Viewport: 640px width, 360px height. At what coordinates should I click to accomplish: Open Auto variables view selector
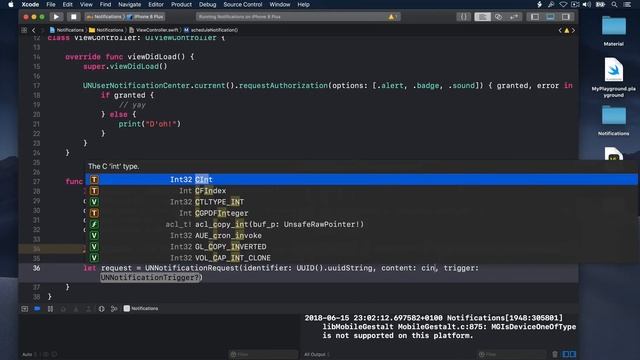pyautogui.click(x=29, y=354)
